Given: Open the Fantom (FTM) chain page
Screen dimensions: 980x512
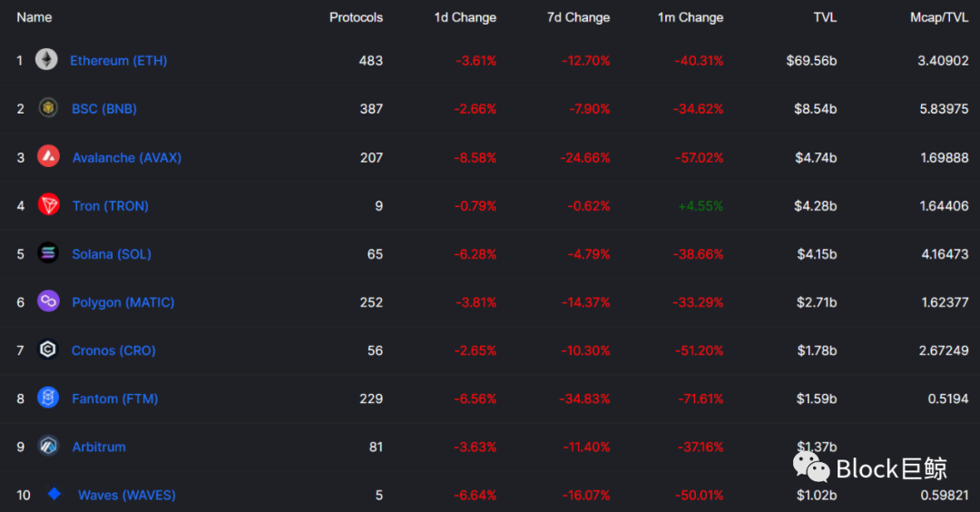Looking at the screenshot, I should pyautogui.click(x=115, y=399).
